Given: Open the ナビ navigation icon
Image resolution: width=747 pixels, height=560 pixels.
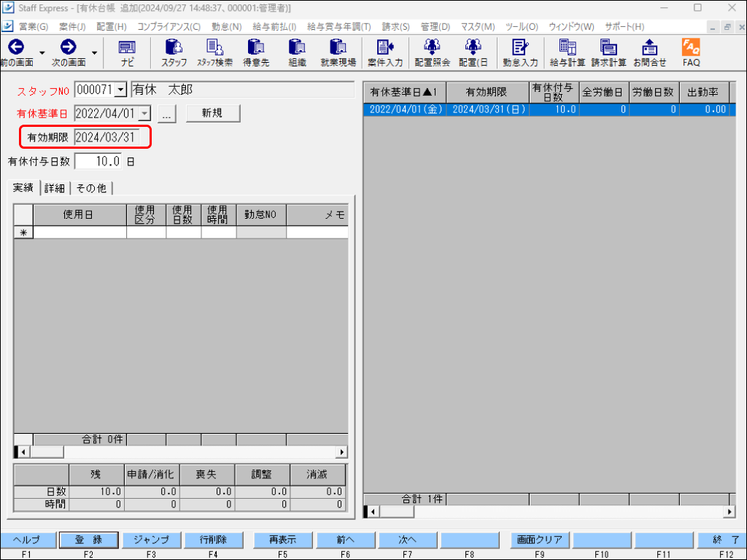Looking at the screenshot, I should (x=127, y=52).
